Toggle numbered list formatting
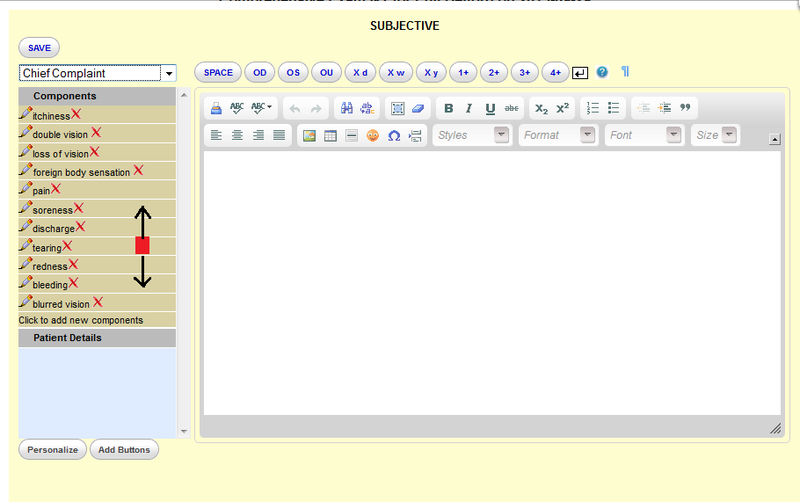The image size is (800, 502). (593, 108)
